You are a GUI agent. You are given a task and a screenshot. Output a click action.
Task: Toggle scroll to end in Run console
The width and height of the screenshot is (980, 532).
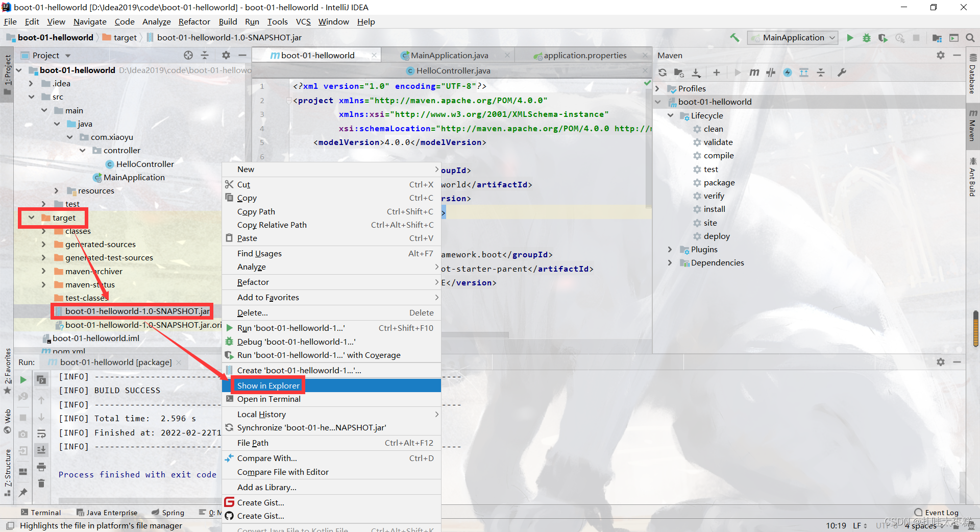(41, 450)
